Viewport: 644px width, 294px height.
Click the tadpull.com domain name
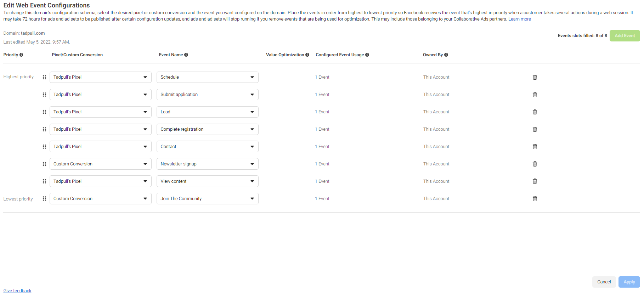tap(33, 33)
